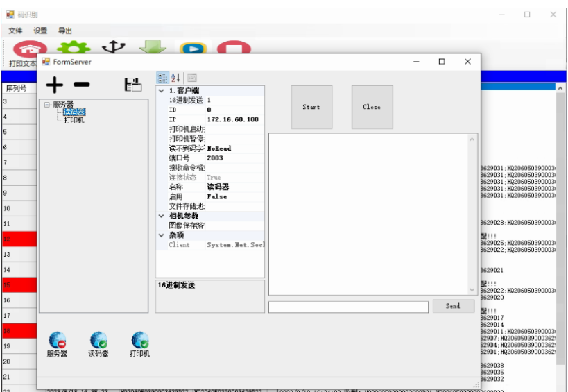The width and height of the screenshot is (568, 392).
Task: Collapse the 杂项 property category
Action: click(162, 235)
